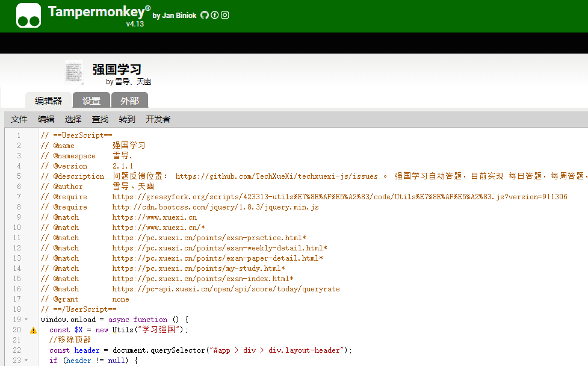588x366 pixels.
Task: Click the 强国学习 script thumbnail icon
Action: coord(74,72)
